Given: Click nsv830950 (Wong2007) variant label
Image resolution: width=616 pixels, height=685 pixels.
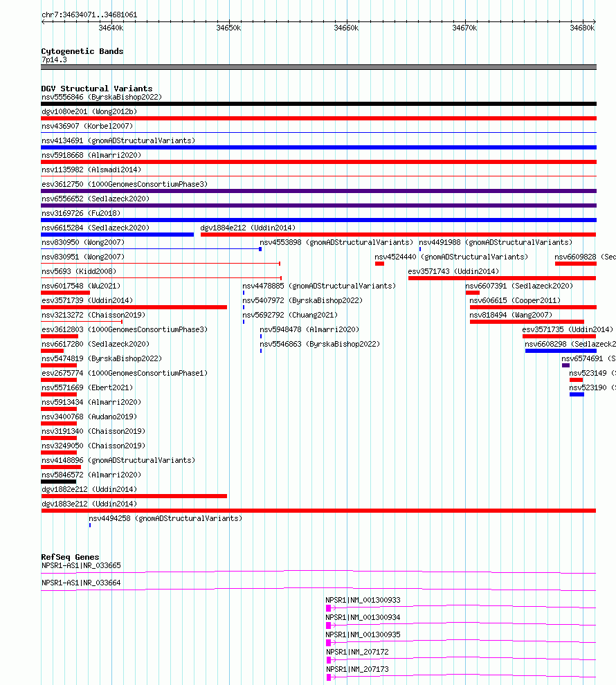Looking at the screenshot, I should (x=83, y=242).
